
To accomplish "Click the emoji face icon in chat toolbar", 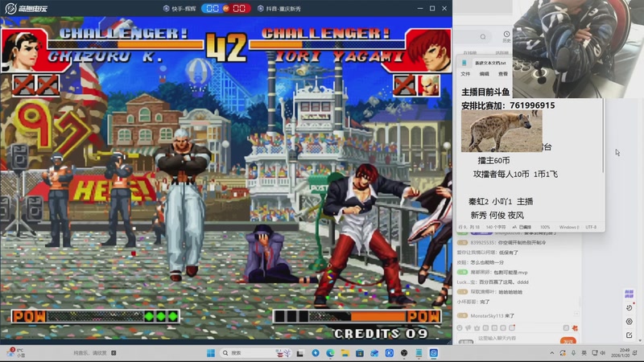I will (x=460, y=328).
